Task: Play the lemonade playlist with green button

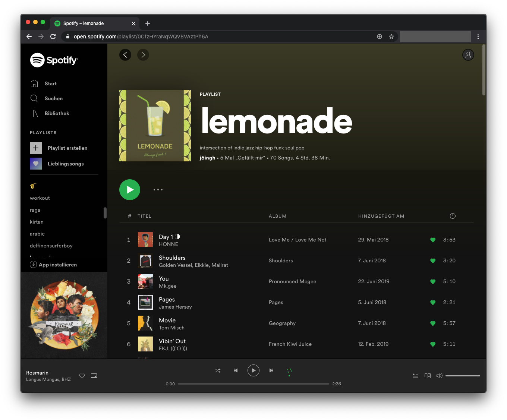Action: [130, 190]
